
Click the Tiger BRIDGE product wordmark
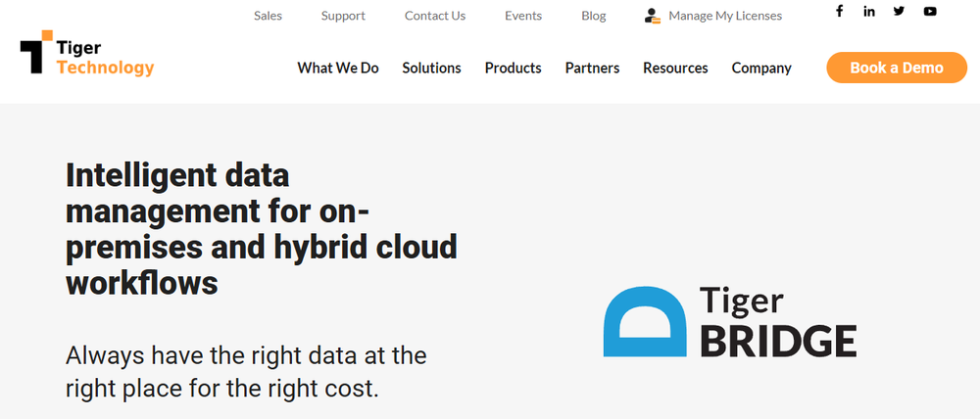coord(777,321)
